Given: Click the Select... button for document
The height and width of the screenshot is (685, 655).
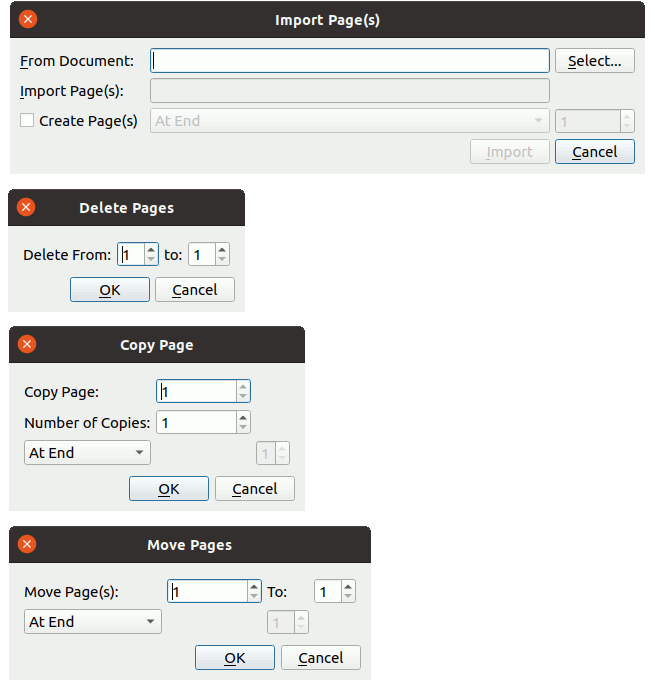Looking at the screenshot, I should pos(594,61).
